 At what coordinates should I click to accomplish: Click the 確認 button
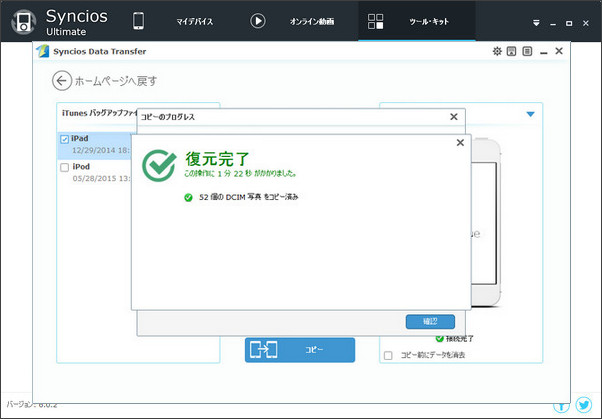pyautogui.click(x=430, y=321)
